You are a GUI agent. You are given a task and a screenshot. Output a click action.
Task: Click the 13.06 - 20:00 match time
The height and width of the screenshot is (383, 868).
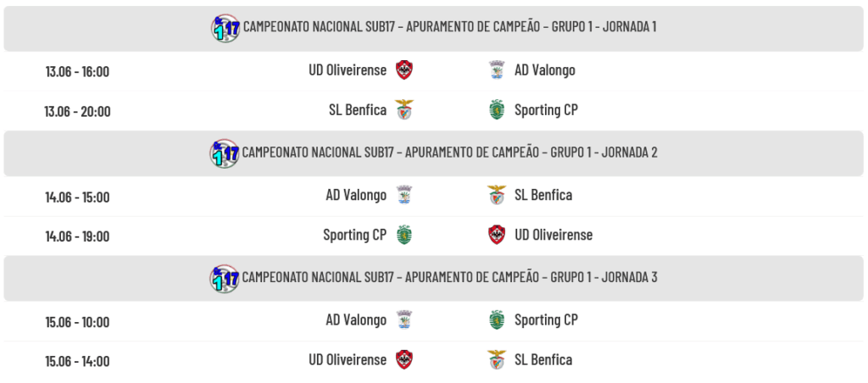click(x=77, y=111)
